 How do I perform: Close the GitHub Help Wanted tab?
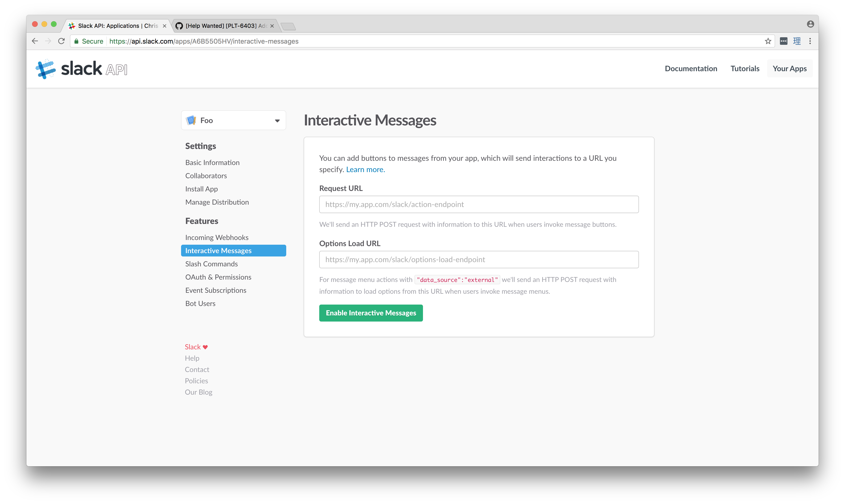click(x=272, y=26)
